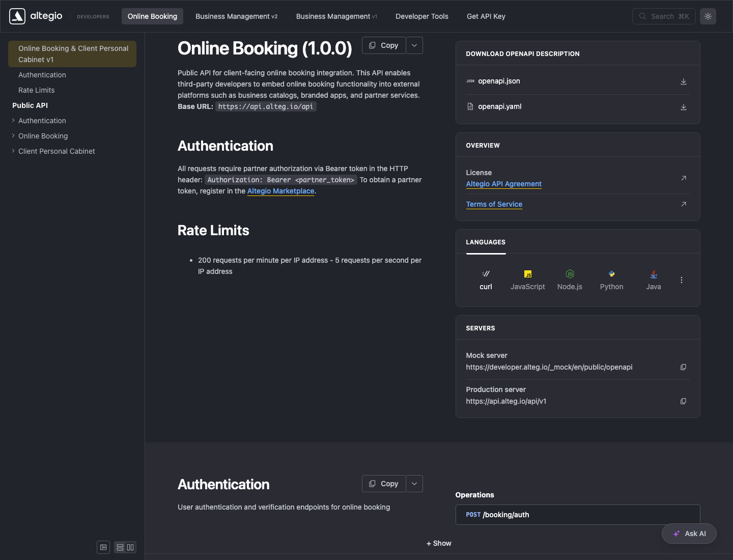This screenshot has height=560, width=733.
Task: Select Online Booking & Client Personal Cabinet v1
Action: pos(72,54)
